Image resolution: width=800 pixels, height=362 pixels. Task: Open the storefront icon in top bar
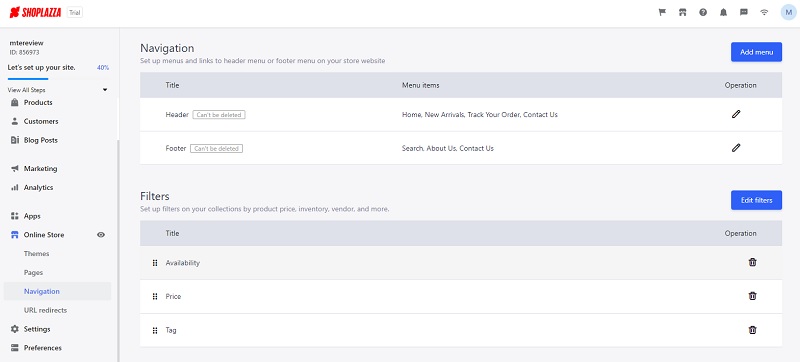[683, 13]
